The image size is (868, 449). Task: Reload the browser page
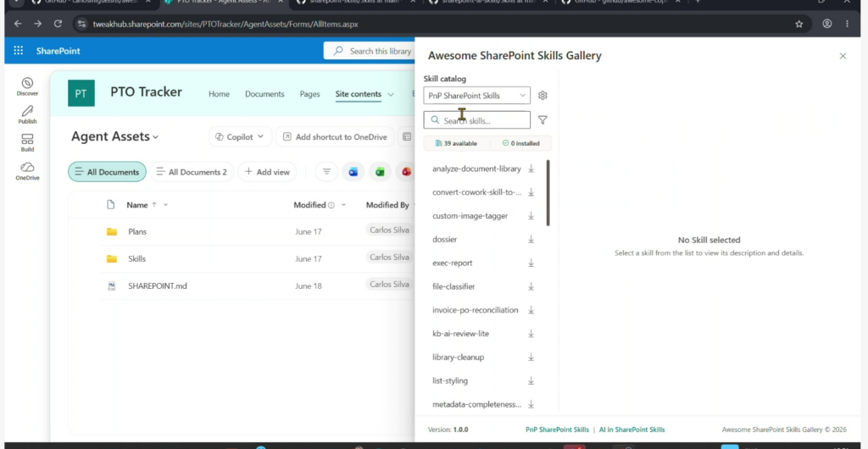click(58, 24)
